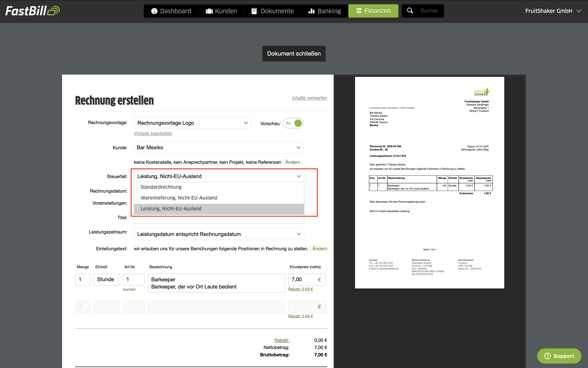Click the empty second row Einheit field
The width and height of the screenshot is (588, 368).
pyautogui.click(x=107, y=307)
